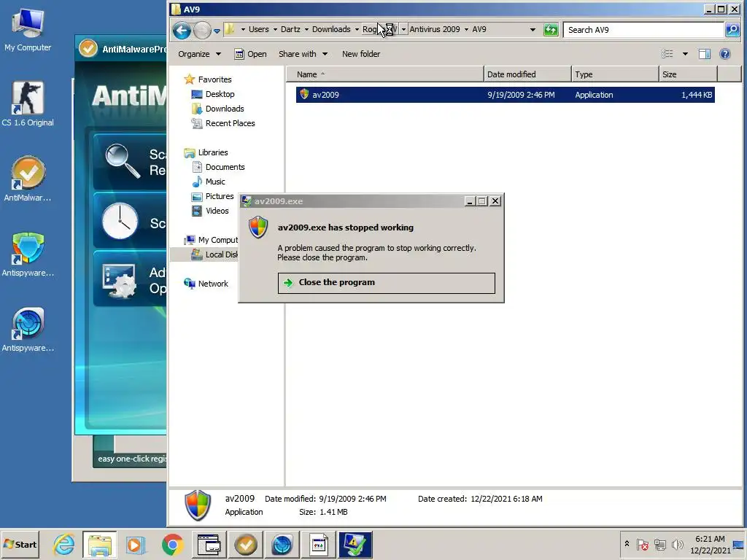Viewport: 747px width, 560px height.
Task: Open AntiMalware desktop shortcut with orange checkmark
Action: 28,179
